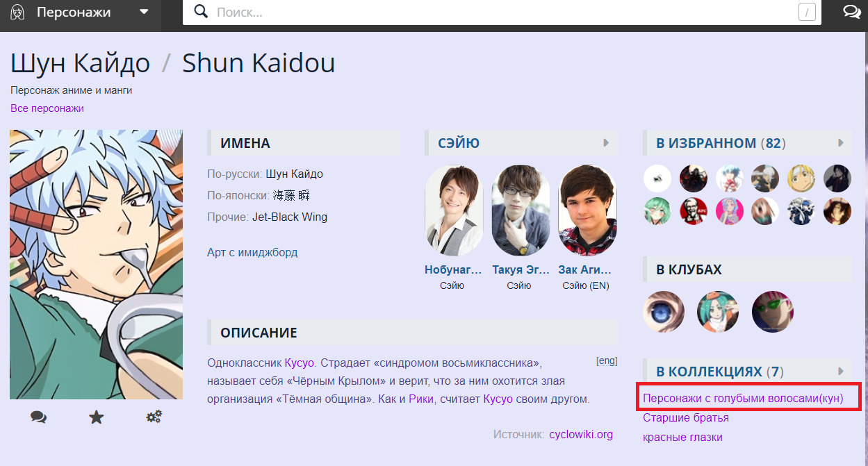Expand the Персонажи dropdown menu
The height and width of the screenshot is (466, 868).
144,12
